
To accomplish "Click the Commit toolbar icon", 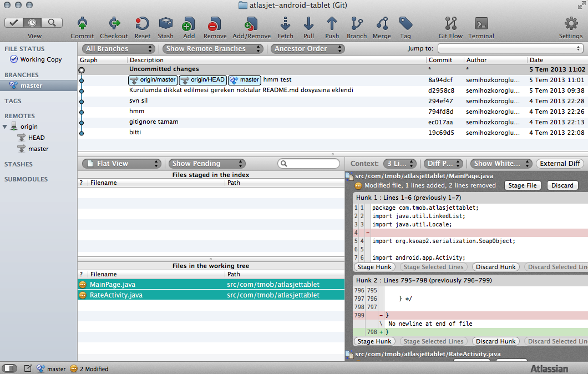I will tap(82, 24).
